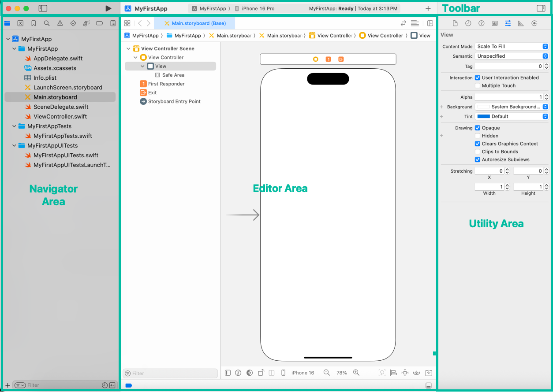Screen dimensions: 553x392
Task: Toggle the Autoresize Subviews checkbox
Action: (478, 159)
